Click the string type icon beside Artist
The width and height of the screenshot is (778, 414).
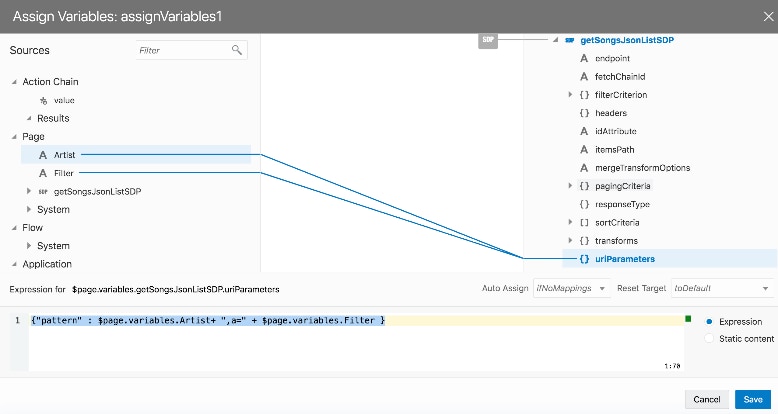pos(43,155)
